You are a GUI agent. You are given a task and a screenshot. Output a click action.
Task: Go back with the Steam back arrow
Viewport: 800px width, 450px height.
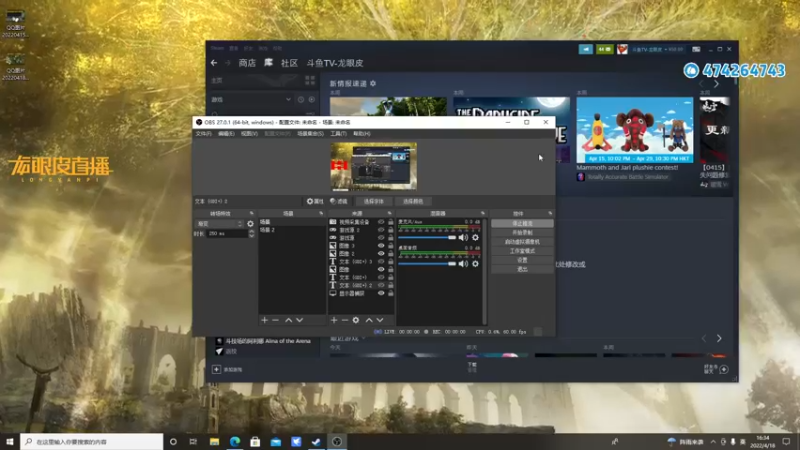pos(214,63)
